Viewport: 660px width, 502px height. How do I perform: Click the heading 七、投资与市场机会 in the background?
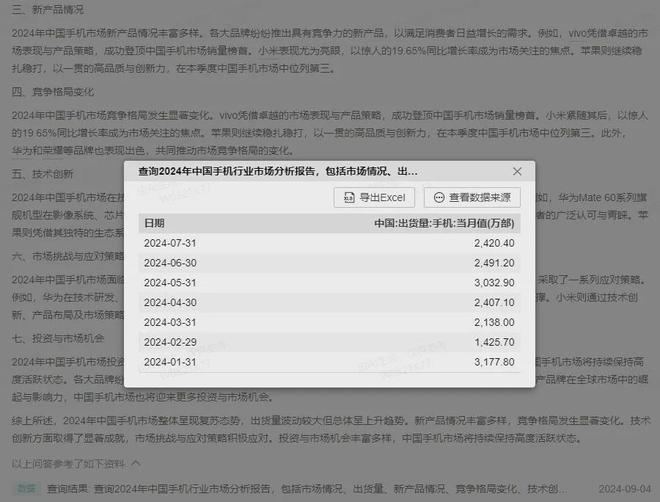click(x=58, y=338)
